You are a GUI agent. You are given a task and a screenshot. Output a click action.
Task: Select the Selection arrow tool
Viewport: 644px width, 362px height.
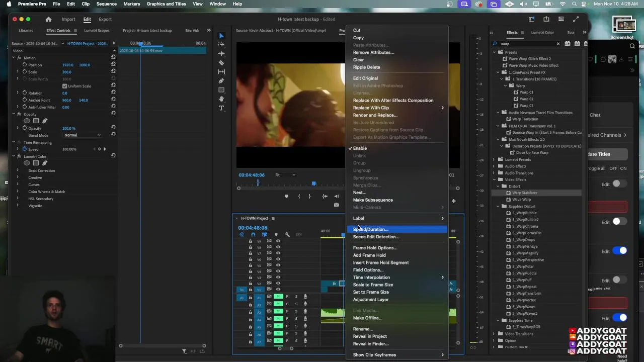pos(221,36)
